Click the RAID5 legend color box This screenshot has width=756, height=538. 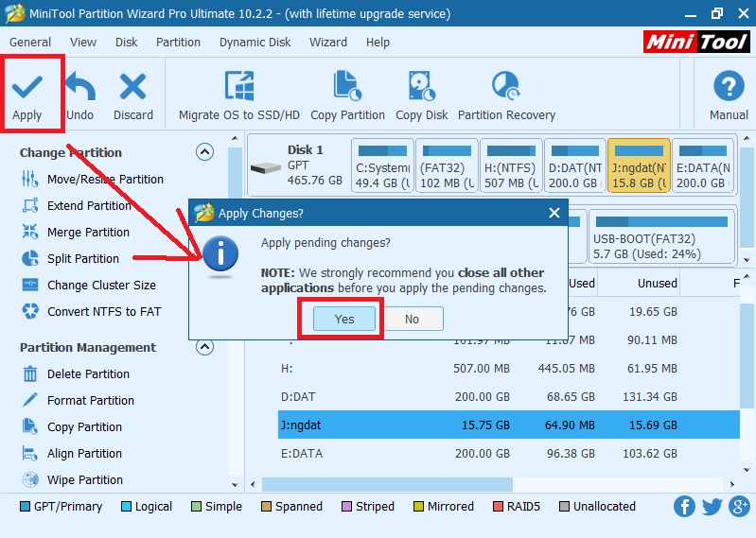498,506
